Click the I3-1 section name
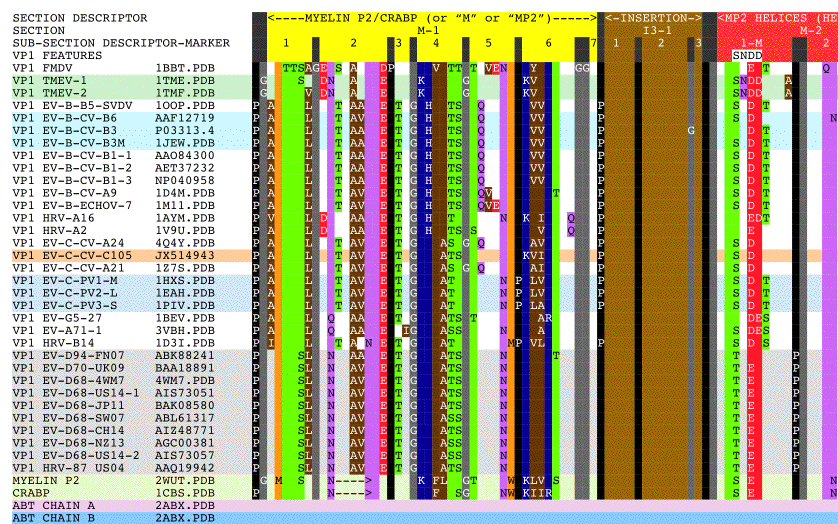 click(657, 30)
